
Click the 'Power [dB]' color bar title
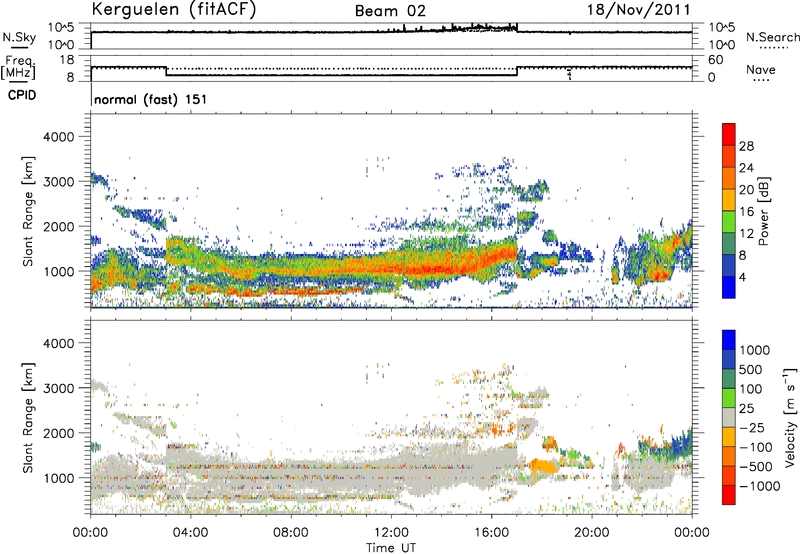(763, 211)
